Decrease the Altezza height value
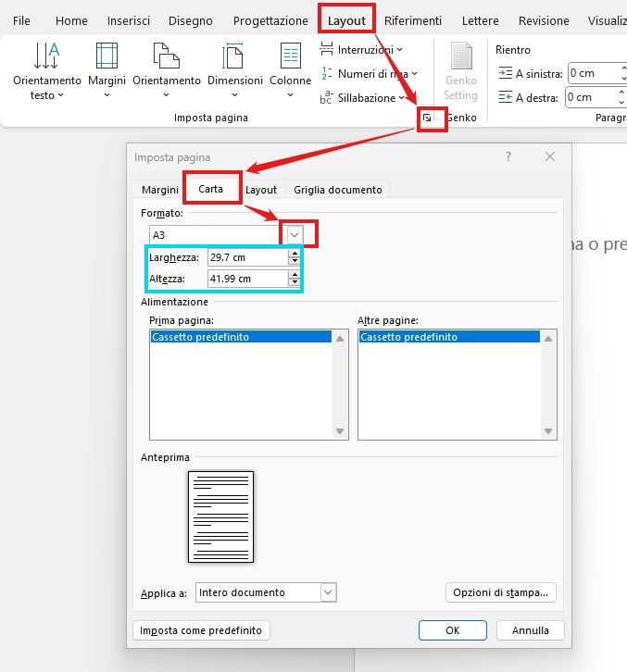 pos(295,282)
